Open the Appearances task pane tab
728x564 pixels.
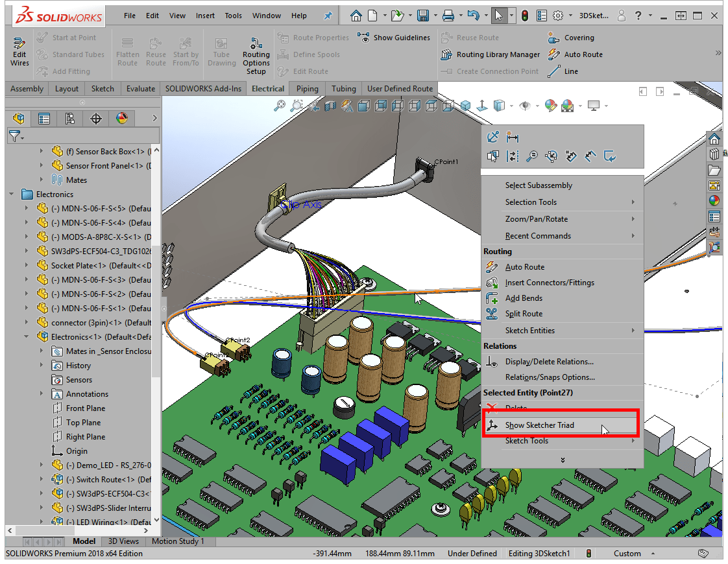pos(714,201)
